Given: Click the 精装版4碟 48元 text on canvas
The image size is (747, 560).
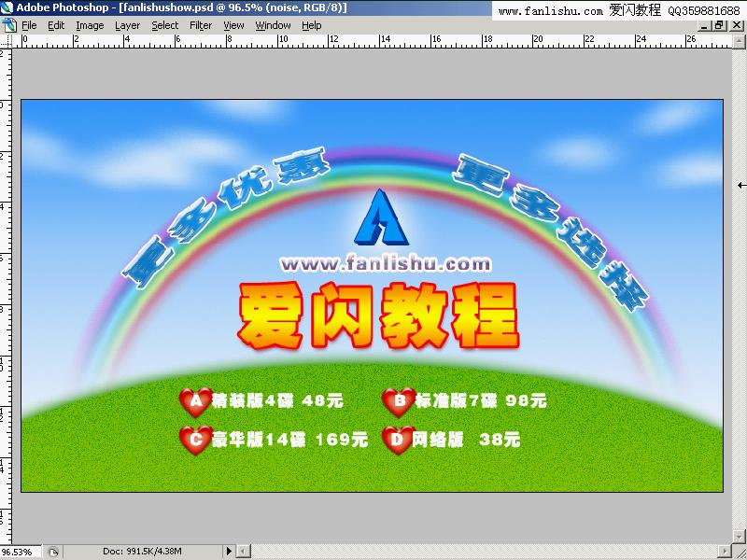Looking at the screenshot, I should tap(278, 401).
